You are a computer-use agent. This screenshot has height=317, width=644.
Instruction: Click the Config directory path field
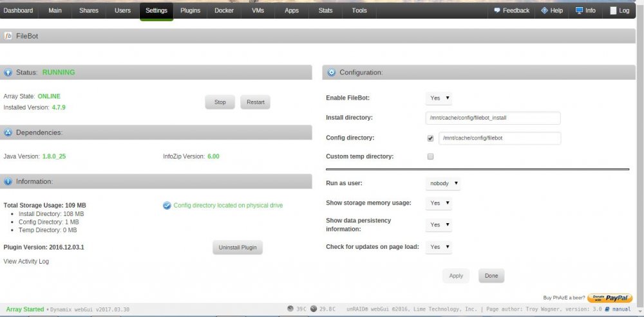pos(500,138)
